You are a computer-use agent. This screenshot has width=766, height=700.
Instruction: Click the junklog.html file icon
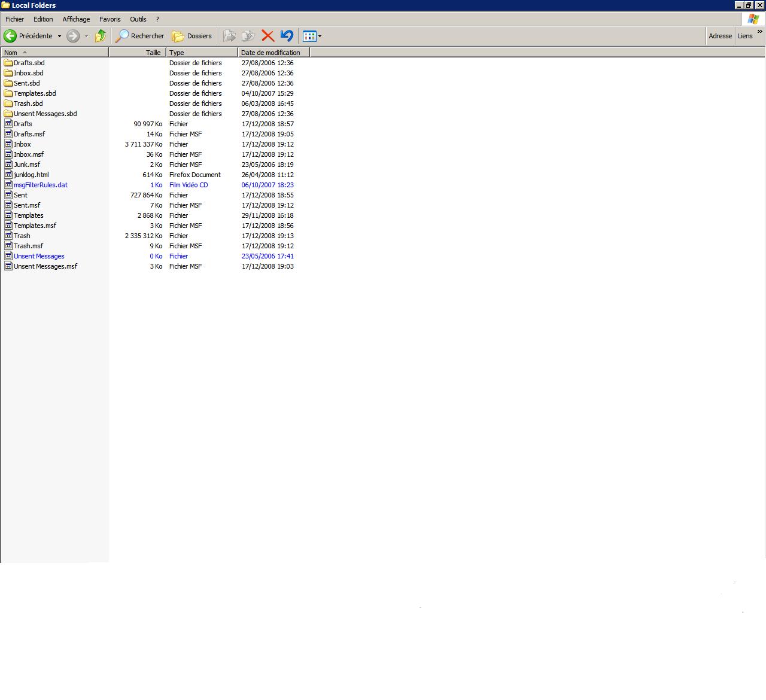click(8, 175)
